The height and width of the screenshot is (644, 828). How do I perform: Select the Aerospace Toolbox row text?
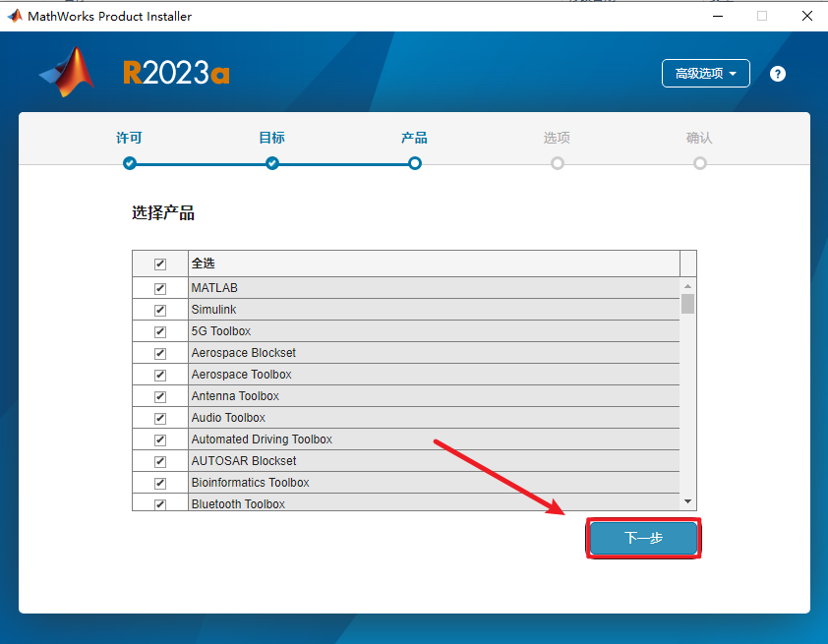241,375
